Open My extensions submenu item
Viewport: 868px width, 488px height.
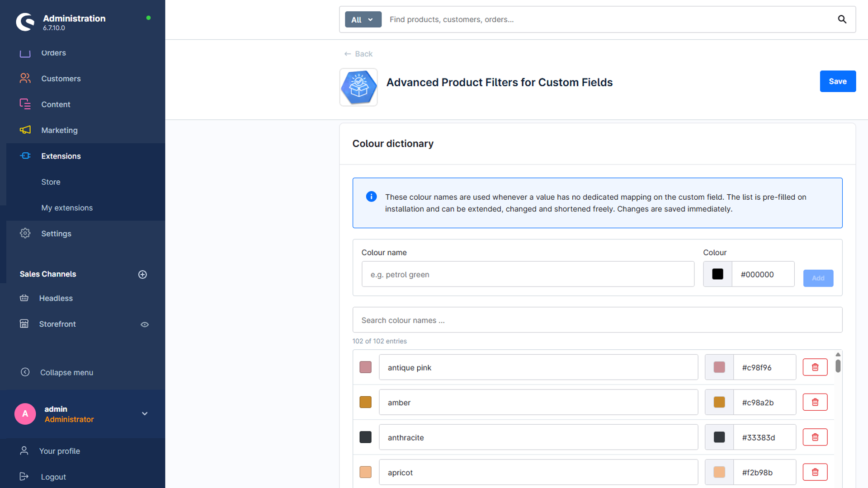67,207
